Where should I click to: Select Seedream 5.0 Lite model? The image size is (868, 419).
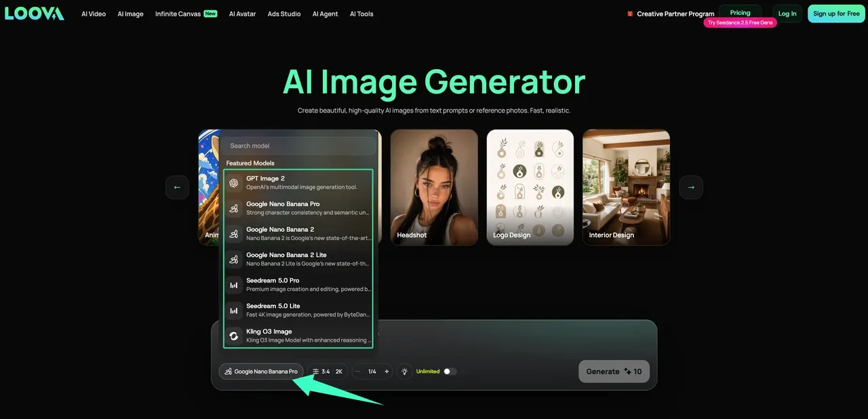click(x=298, y=310)
